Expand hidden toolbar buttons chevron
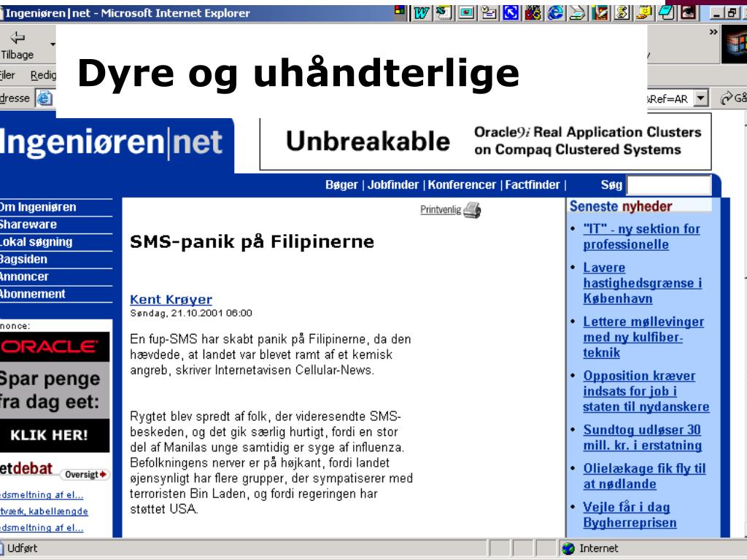This screenshot has width=747, height=560. coord(713,32)
